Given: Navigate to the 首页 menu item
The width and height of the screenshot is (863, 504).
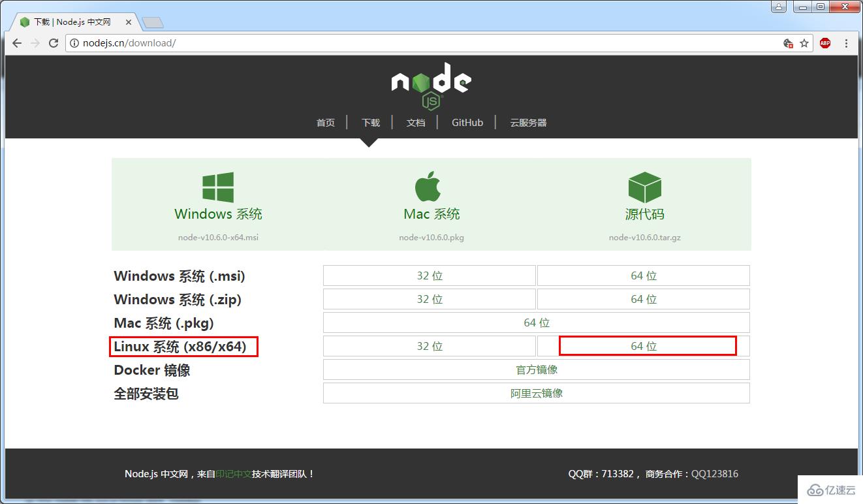Looking at the screenshot, I should pyautogui.click(x=325, y=122).
